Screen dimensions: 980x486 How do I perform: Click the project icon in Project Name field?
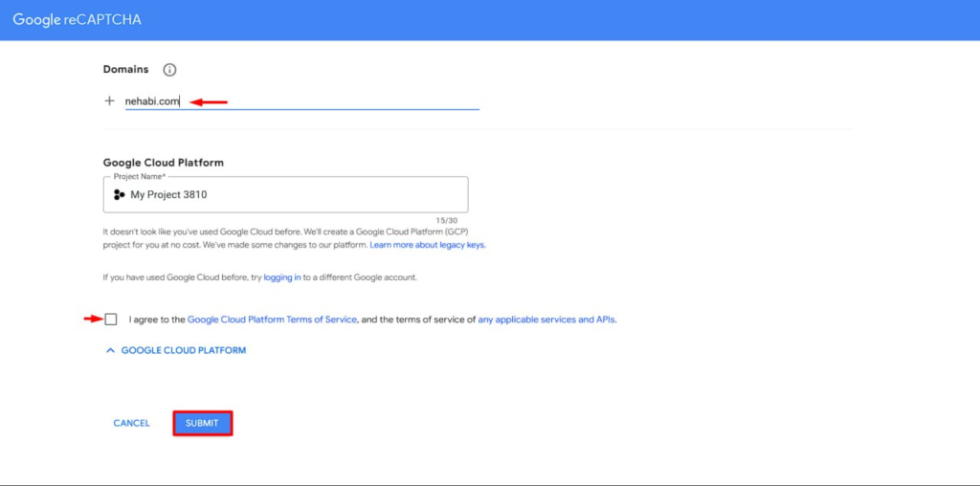coord(119,195)
